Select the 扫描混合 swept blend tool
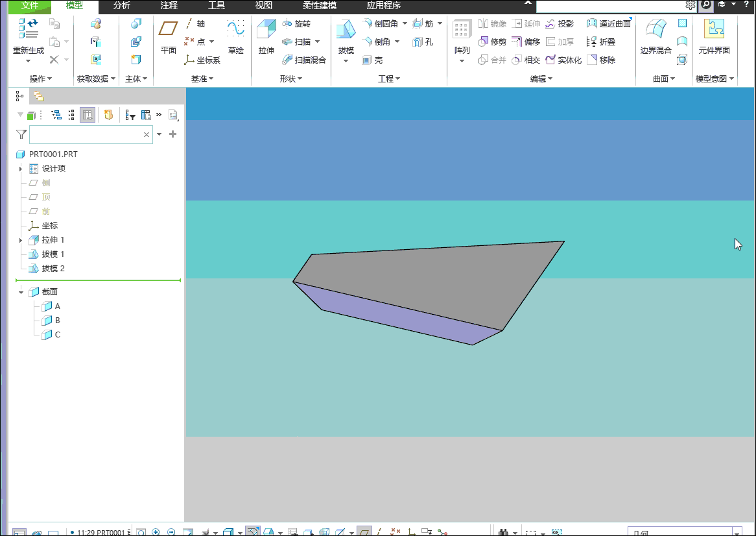Screen dimensions: 756x536 coord(304,60)
